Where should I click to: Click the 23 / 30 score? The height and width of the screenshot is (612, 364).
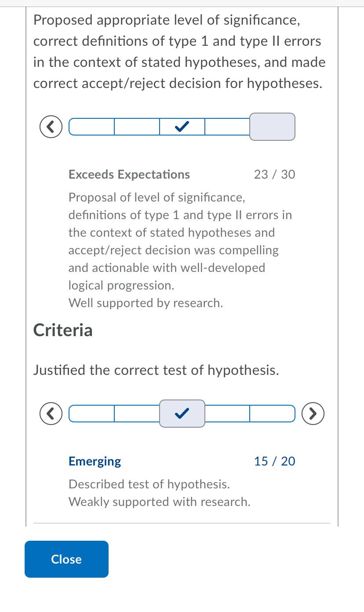275,174
